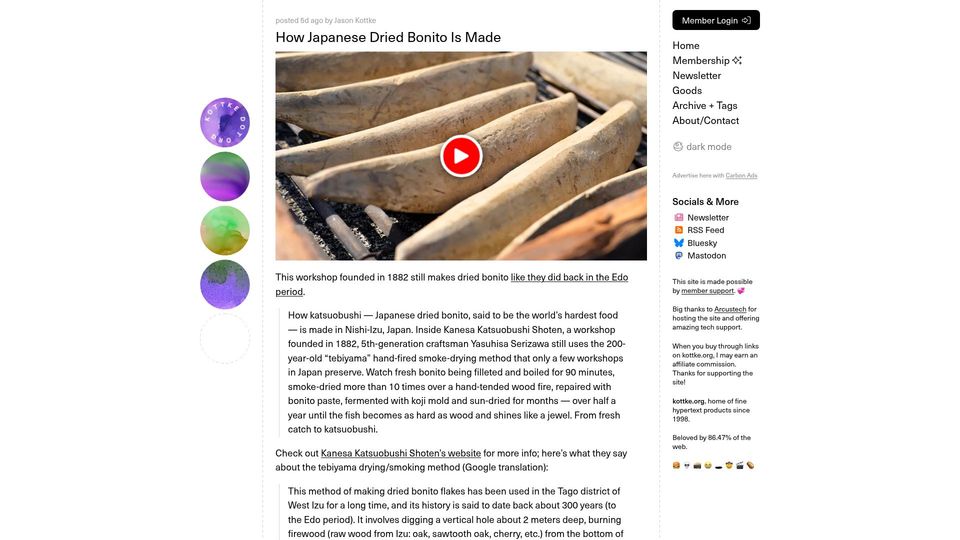Click the skull emoji in the sidebar footer
This screenshot has width=960, height=540.
point(687,465)
